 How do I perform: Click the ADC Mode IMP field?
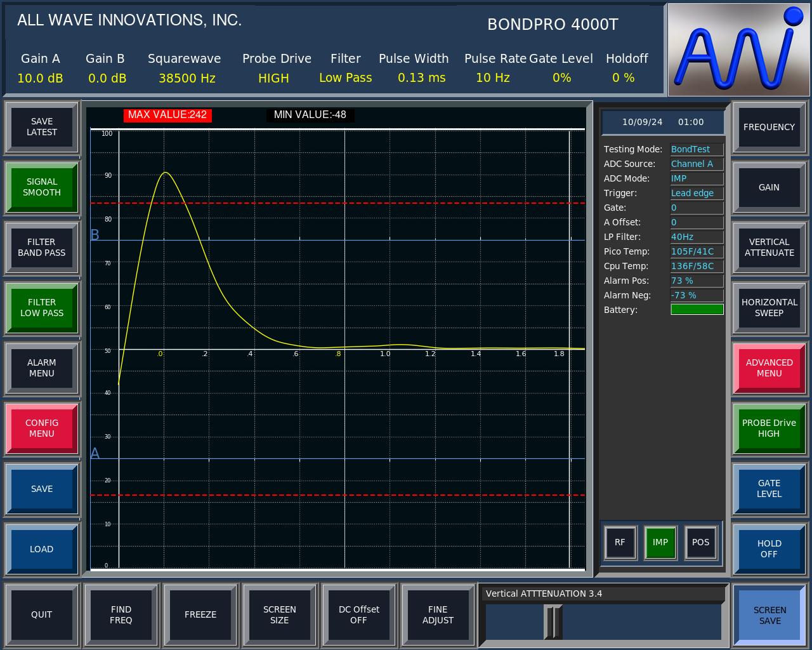(x=697, y=179)
